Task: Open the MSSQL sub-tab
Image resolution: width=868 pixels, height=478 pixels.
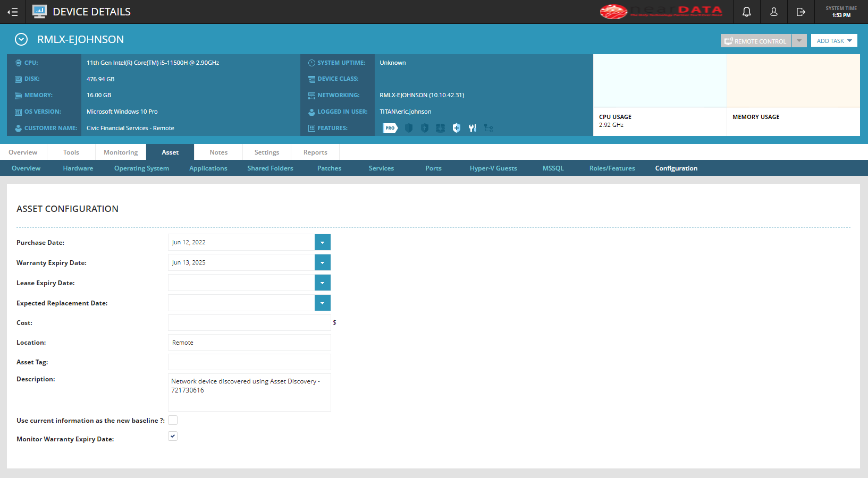Action: click(x=553, y=168)
